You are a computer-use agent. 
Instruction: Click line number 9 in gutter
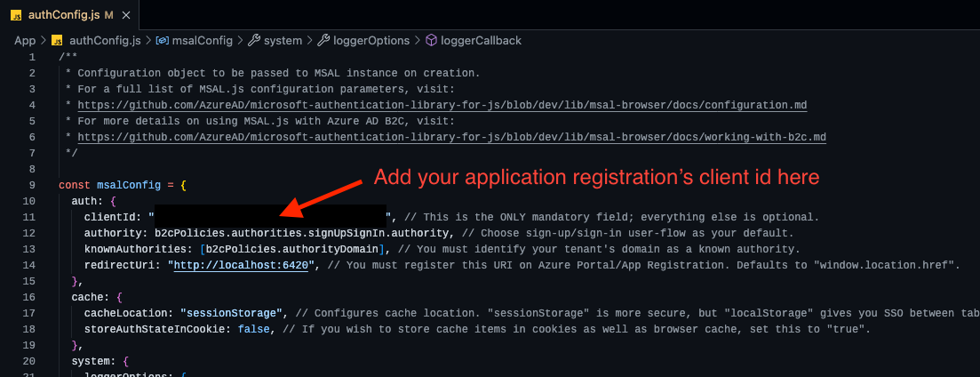click(x=32, y=185)
